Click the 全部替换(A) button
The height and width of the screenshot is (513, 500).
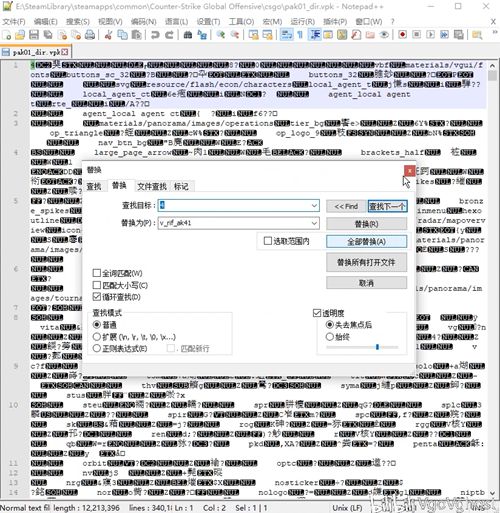(366, 242)
